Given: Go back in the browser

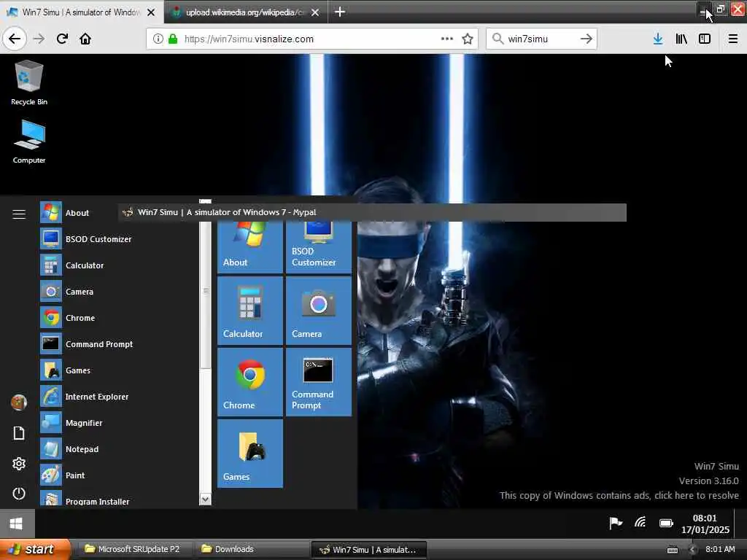Looking at the screenshot, I should coord(15,39).
